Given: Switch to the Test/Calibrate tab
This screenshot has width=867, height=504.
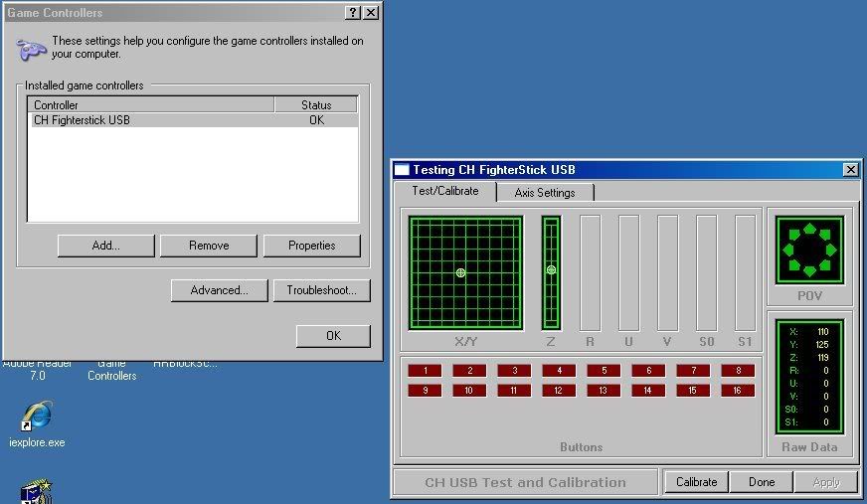Looking at the screenshot, I should tap(445, 191).
